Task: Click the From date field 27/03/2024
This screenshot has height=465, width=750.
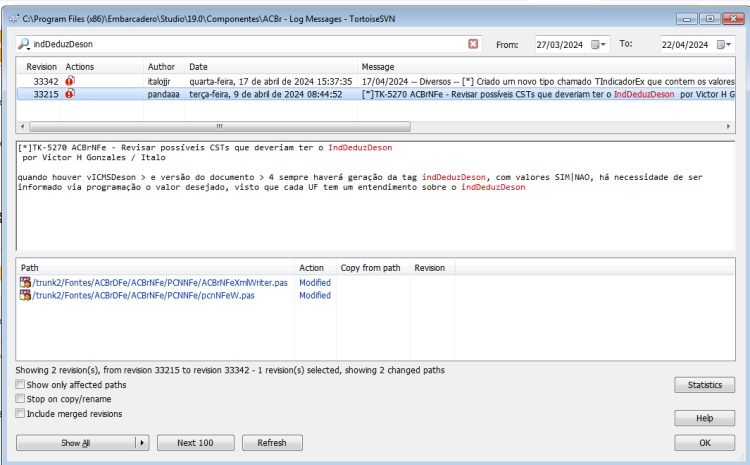Action: (x=560, y=45)
